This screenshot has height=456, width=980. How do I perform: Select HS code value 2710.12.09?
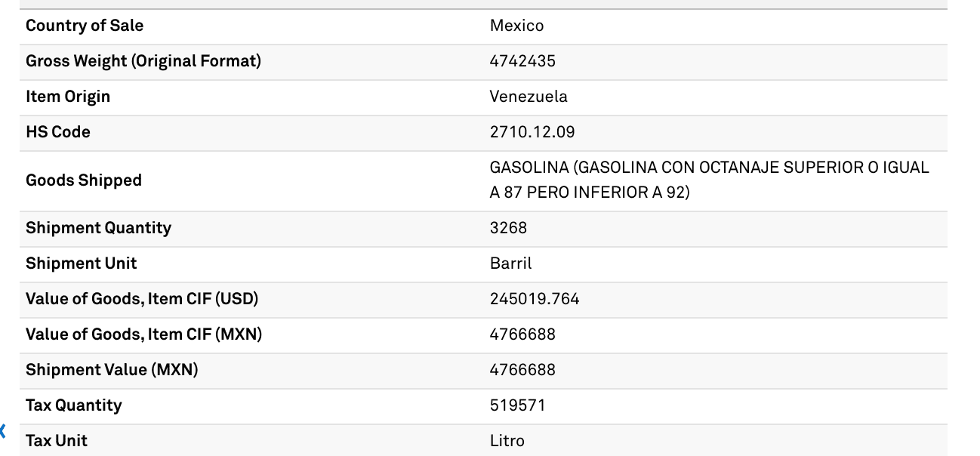[532, 132]
